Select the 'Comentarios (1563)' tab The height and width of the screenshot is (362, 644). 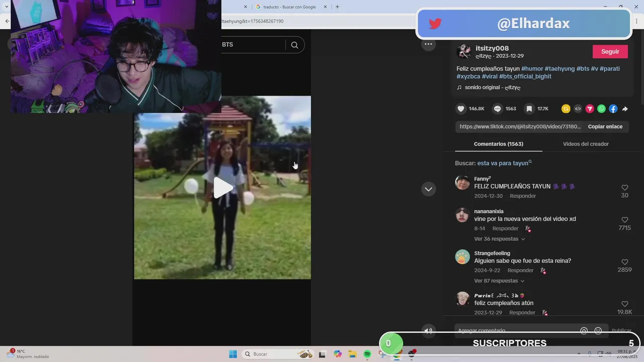[x=499, y=144]
